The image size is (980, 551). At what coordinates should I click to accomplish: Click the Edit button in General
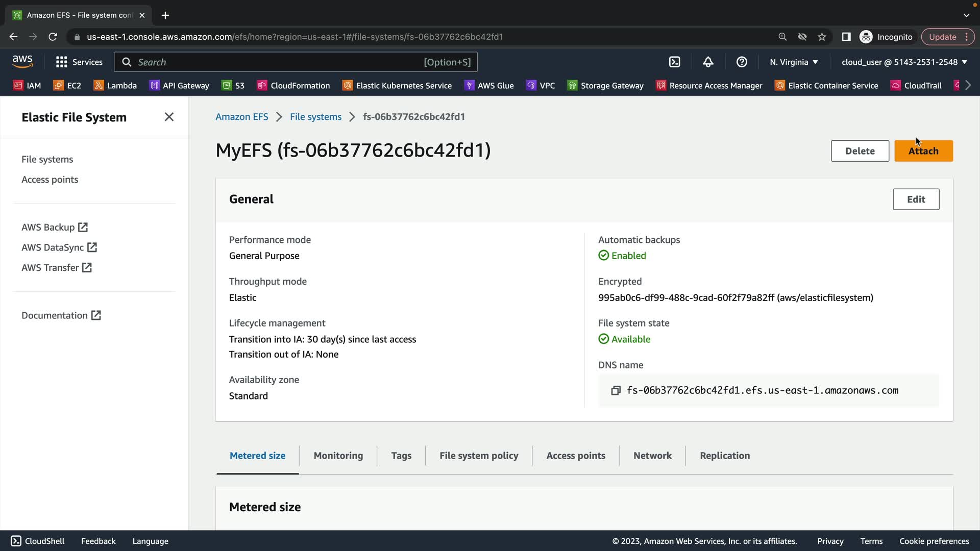coord(916,199)
